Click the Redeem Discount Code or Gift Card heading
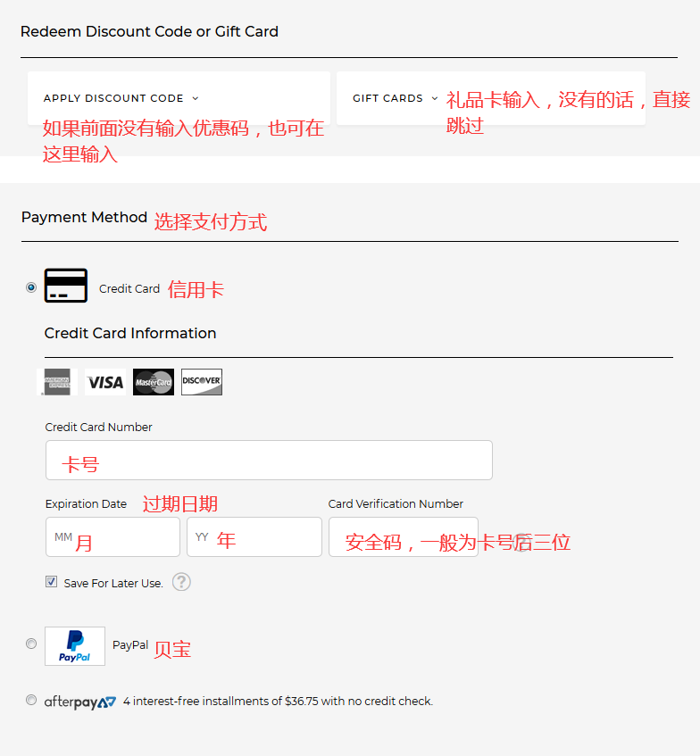700x756 pixels. tap(149, 32)
